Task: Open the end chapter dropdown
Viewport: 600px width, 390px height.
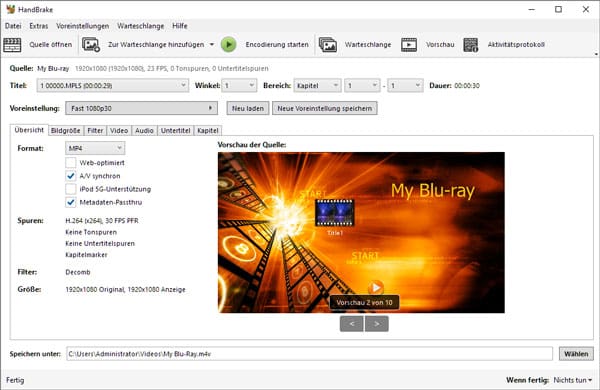Action: pyautogui.click(x=405, y=85)
